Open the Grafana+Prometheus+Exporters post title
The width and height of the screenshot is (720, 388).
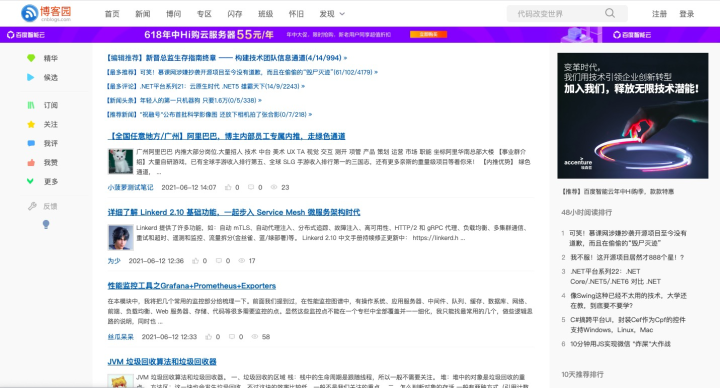pyautogui.click(x=192, y=286)
